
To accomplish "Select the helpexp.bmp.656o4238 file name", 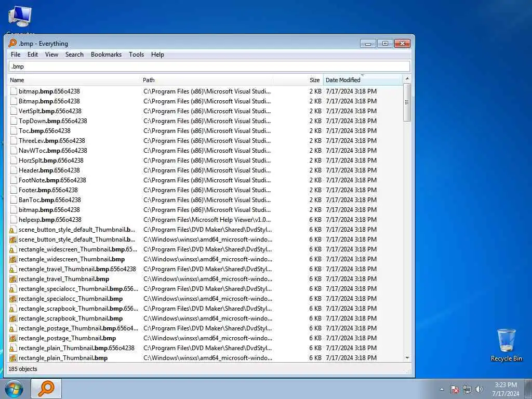I will click(x=50, y=220).
